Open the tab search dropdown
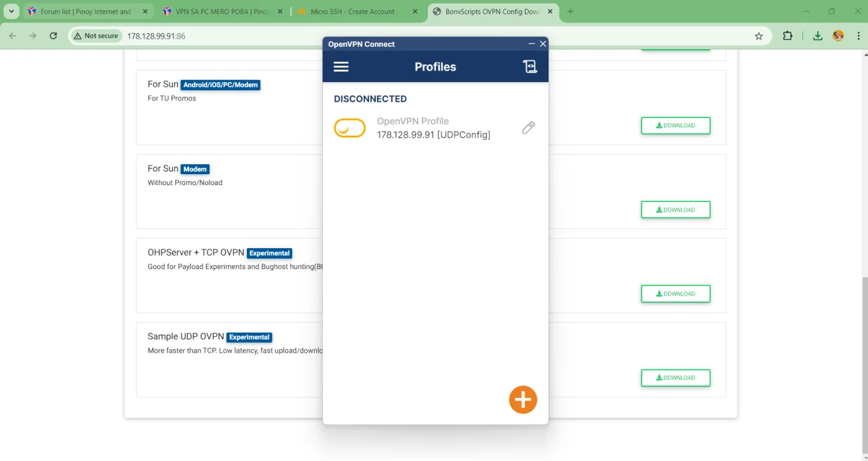This screenshot has width=868, height=461. pos(12,12)
